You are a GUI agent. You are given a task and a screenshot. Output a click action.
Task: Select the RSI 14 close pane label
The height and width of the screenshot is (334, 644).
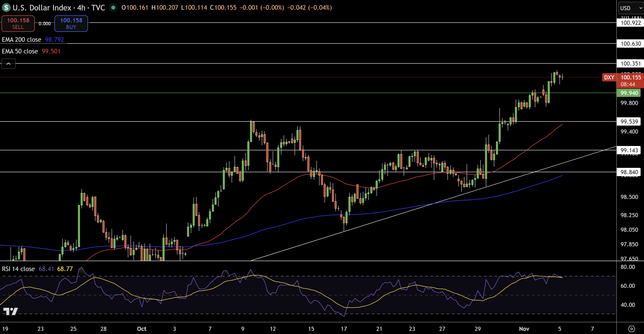coord(18,269)
